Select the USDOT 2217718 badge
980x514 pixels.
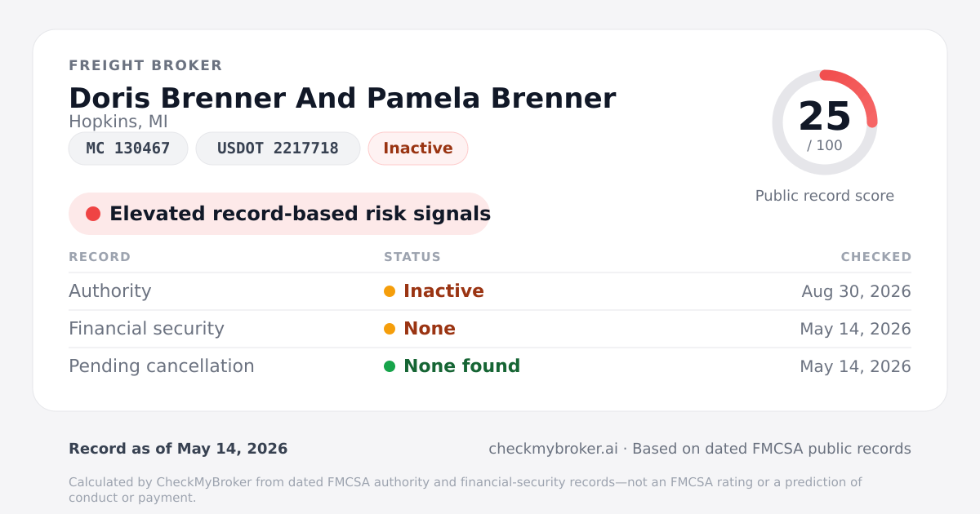[278, 148]
